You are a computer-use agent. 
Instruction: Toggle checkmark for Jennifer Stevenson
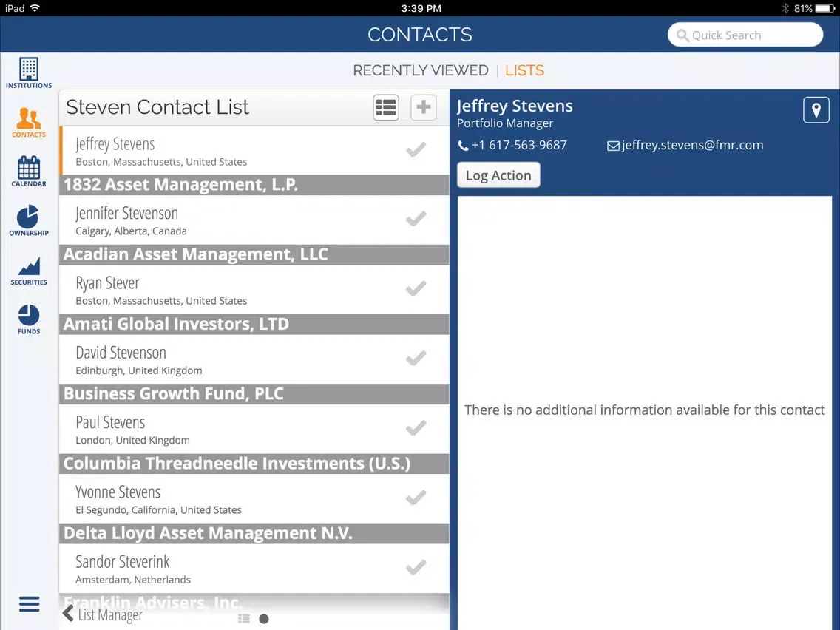coord(416,219)
